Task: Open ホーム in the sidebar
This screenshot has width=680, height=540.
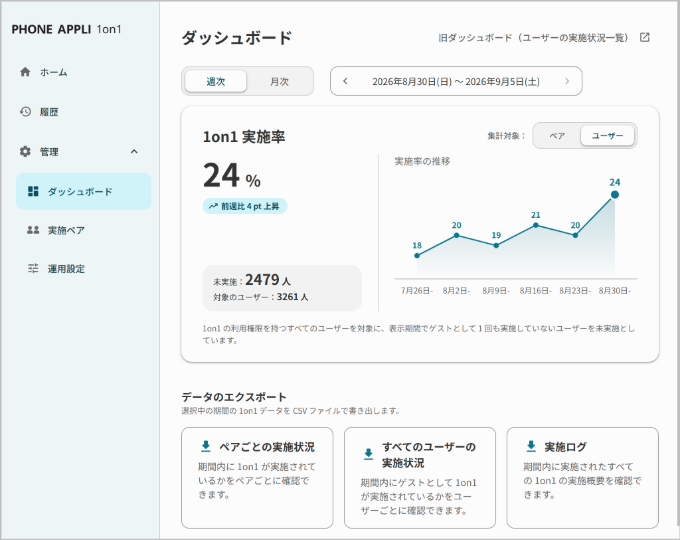Action: pyautogui.click(x=54, y=72)
